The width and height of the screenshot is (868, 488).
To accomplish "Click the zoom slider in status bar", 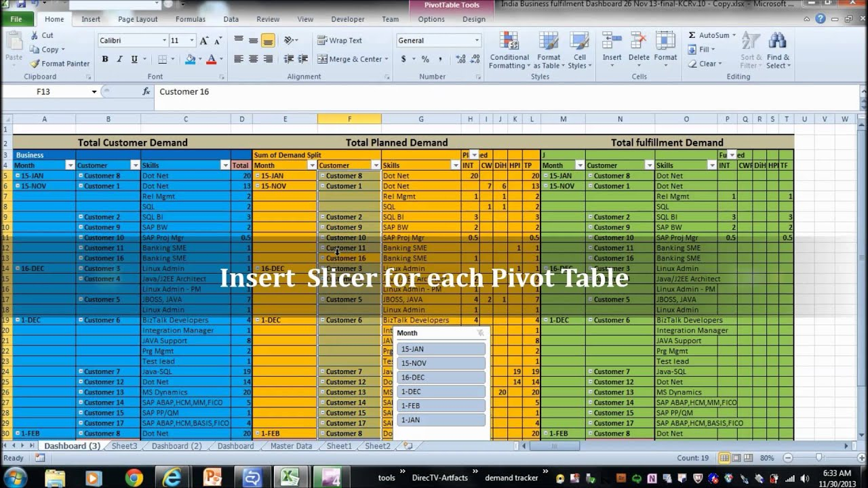I will tap(819, 458).
